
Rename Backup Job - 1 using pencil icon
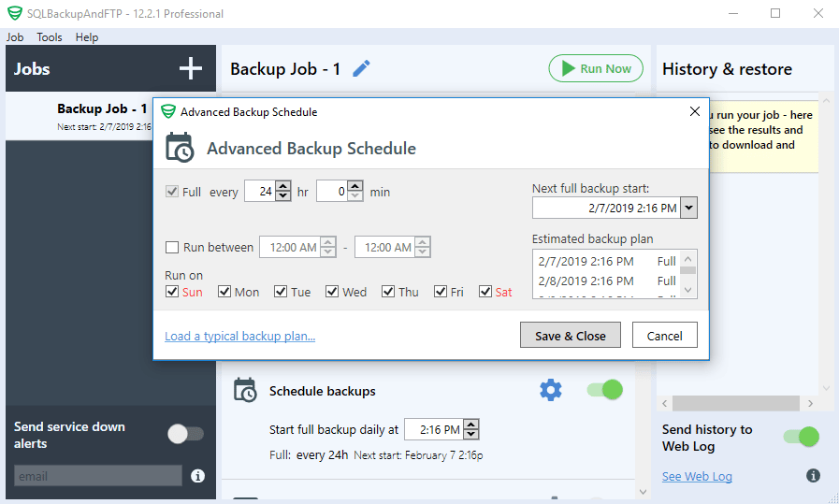(361, 68)
